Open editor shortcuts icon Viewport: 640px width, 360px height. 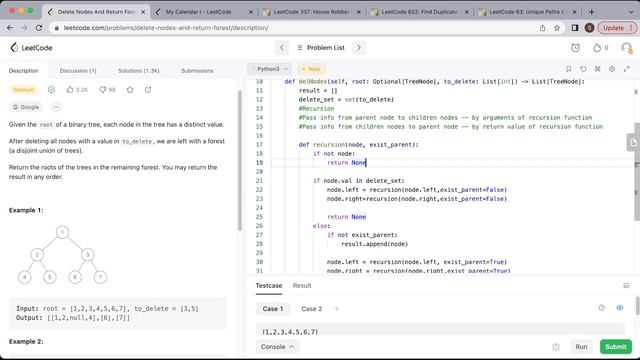coord(598,69)
